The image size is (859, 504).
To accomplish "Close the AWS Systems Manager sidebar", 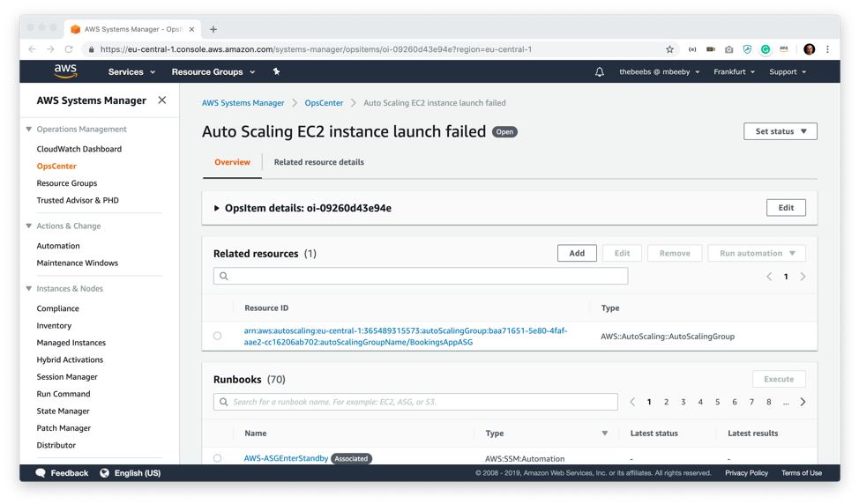I will (162, 100).
